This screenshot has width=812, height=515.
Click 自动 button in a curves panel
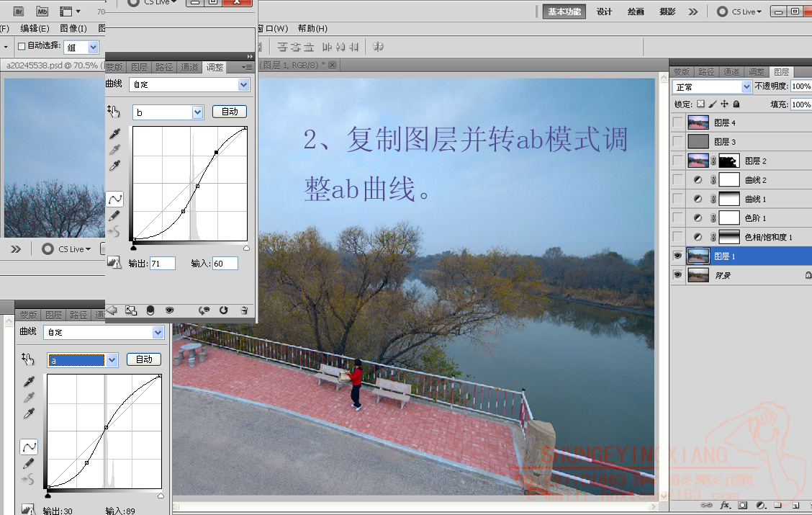tap(144, 359)
